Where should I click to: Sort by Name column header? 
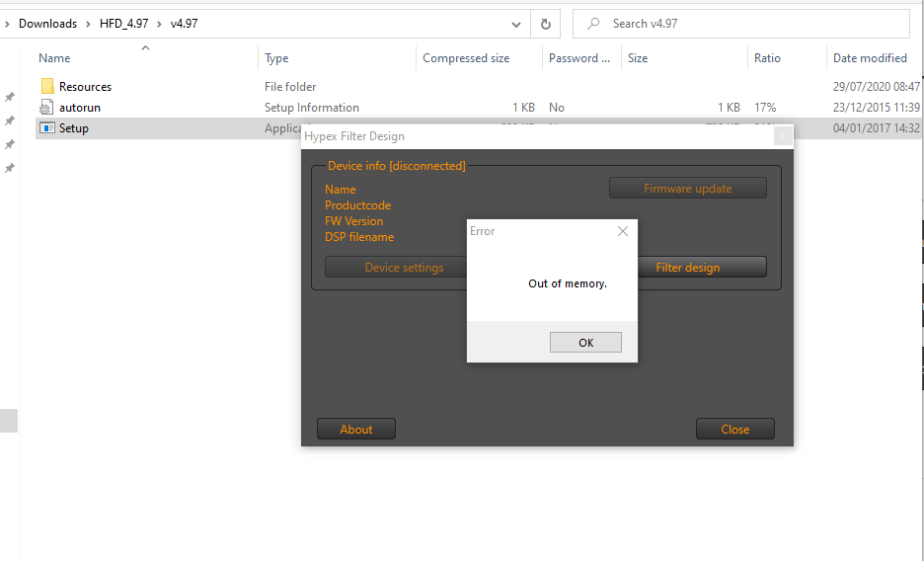[x=54, y=57]
